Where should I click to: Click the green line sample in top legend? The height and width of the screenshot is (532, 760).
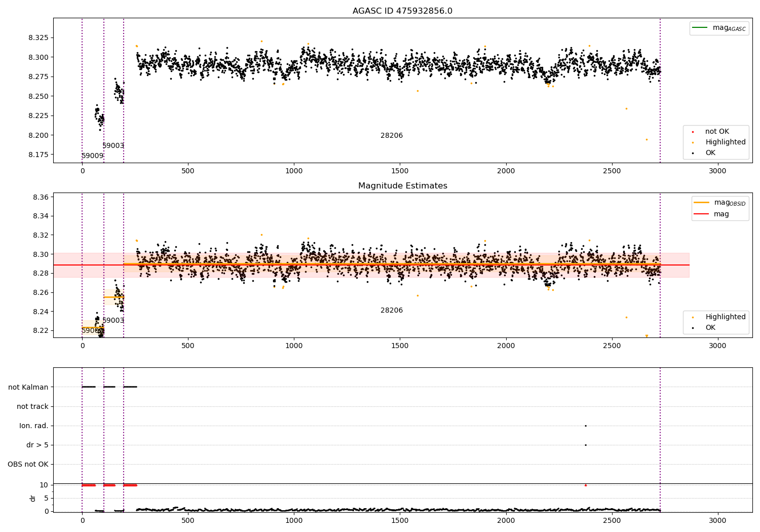pos(700,28)
